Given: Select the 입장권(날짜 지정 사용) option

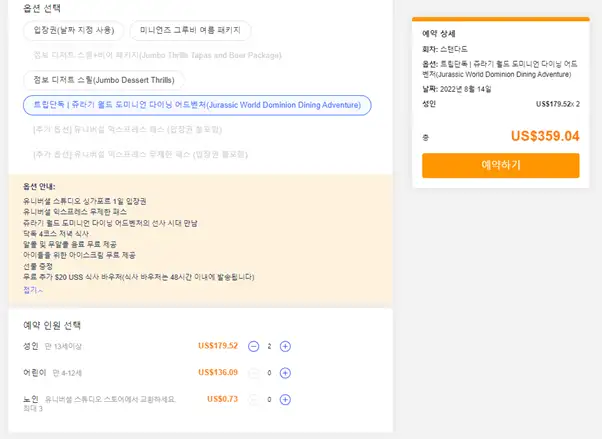Looking at the screenshot, I should tap(74, 30).
